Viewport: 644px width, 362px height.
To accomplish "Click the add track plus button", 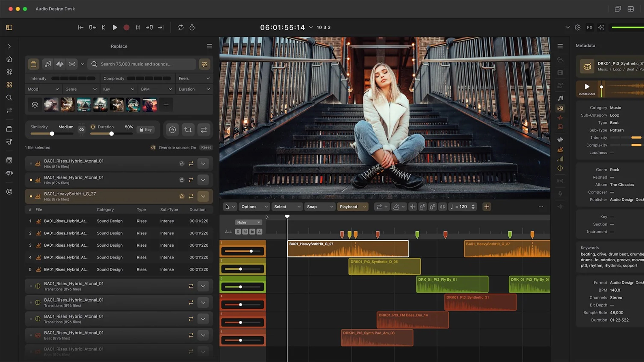I will [486, 207].
